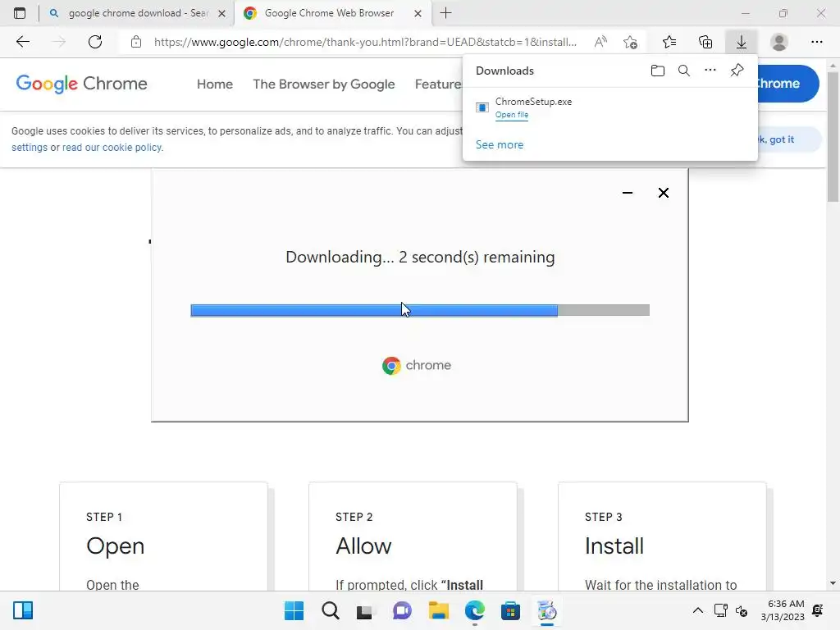This screenshot has width=840, height=630.
Task: Open Microsoft Edge taskbar icon
Action: tap(475, 610)
